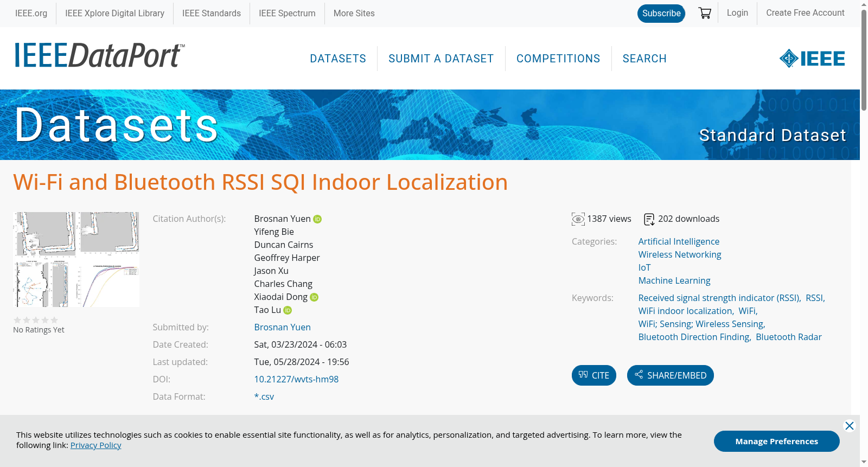Open the Datasets menu
The image size is (868, 467).
(338, 59)
